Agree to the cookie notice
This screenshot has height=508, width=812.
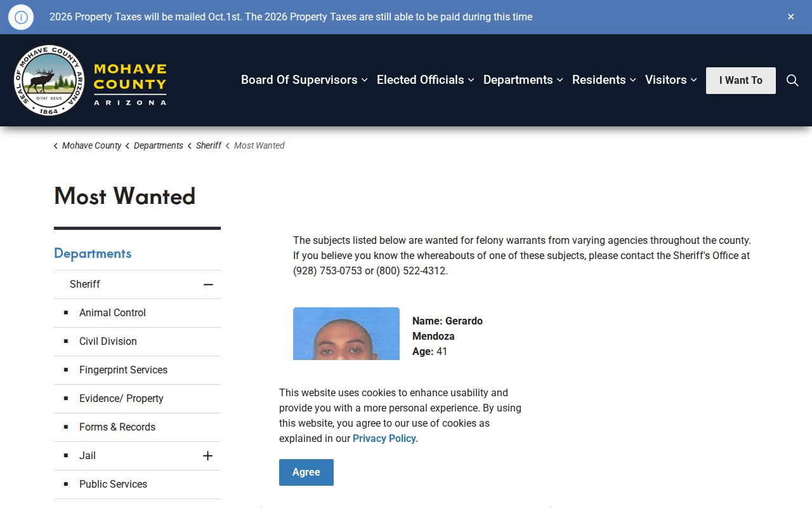click(306, 472)
